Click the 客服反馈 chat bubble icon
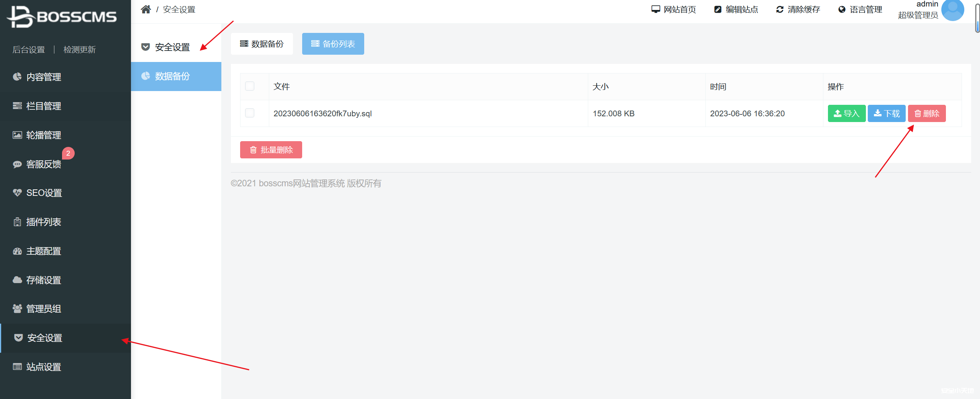980x399 pixels. point(17,164)
